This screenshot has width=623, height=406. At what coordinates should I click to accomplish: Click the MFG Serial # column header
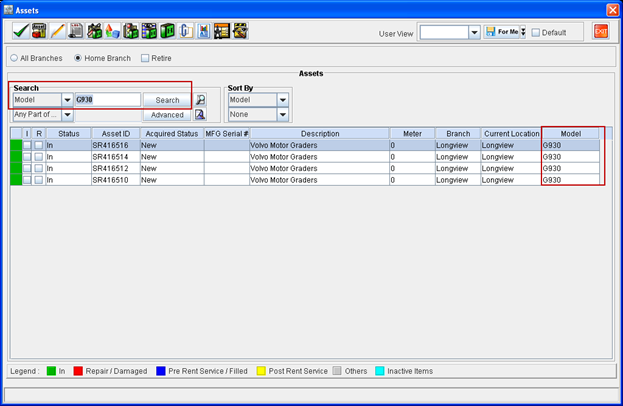[x=227, y=134]
